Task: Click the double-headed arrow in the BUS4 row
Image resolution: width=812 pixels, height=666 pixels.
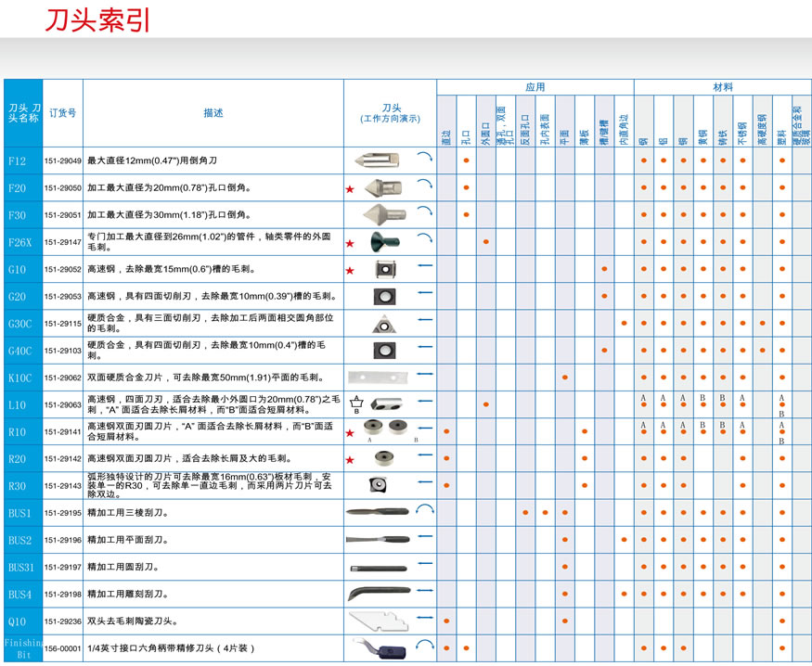Action: pyautogui.click(x=425, y=590)
